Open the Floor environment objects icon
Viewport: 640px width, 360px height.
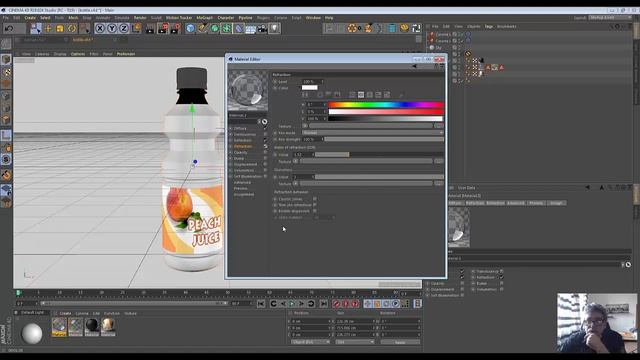point(251,28)
